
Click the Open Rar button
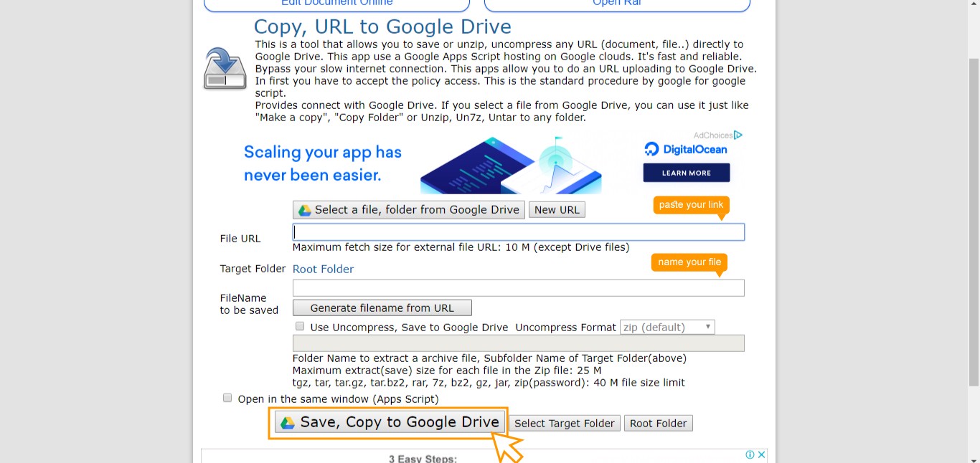[x=617, y=4]
